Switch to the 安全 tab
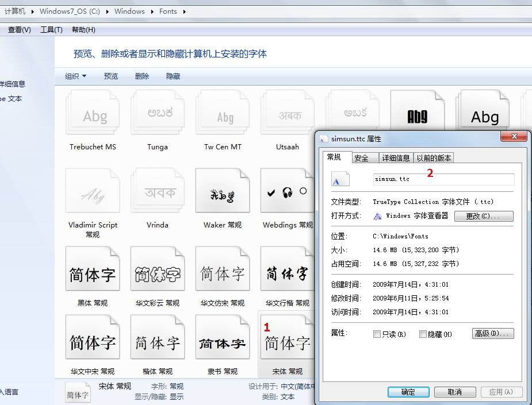This screenshot has height=405, width=532. click(x=365, y=158)
